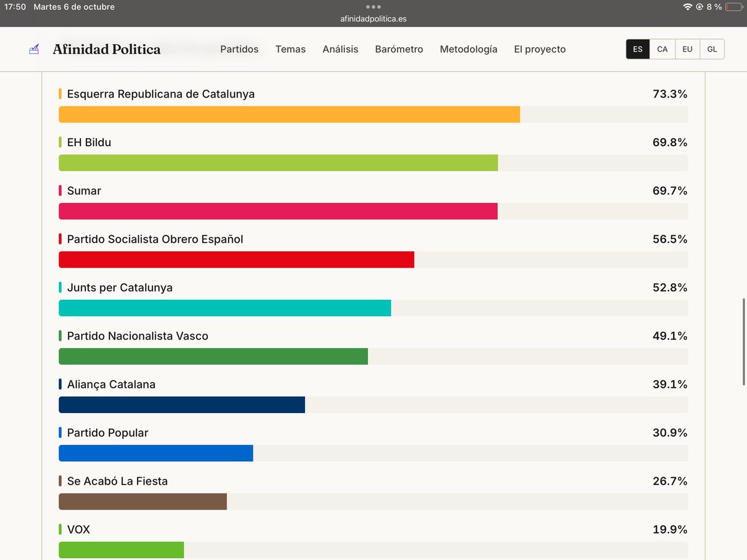This screenshot has height=560, width=747.
Task: Visit the El proyecto page
Action: (x=540, y=49)
